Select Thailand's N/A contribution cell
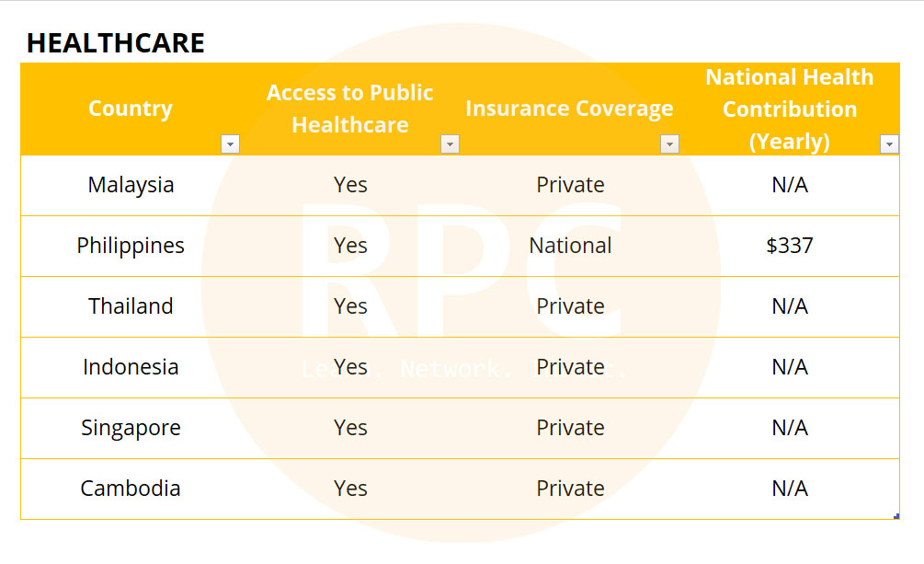This screenshot has width=924, height=564. [x=789, y=306]
